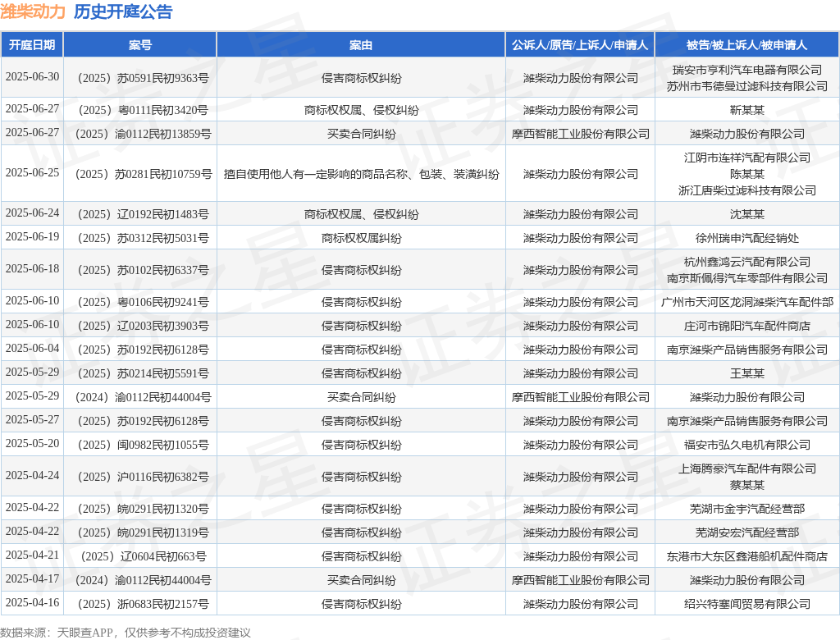Click defendant 沈某某
Image resolution: width=840 pixels, height=640 pixels.
click(x=746, y=214)
